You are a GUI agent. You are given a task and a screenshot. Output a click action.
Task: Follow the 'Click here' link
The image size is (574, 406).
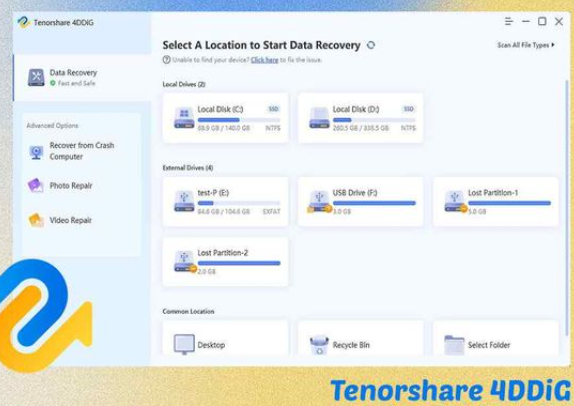pos(264,60)
